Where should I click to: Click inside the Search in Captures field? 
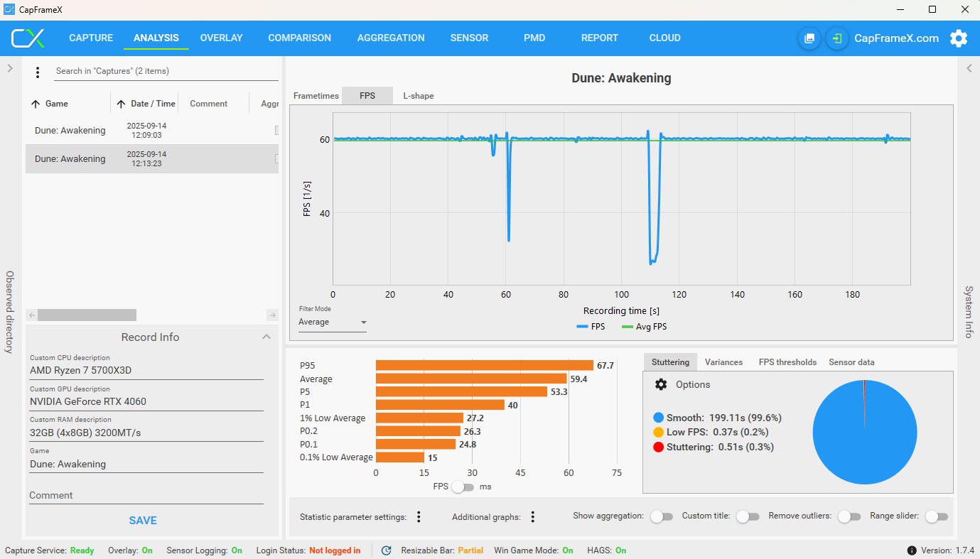pos(166,71)
